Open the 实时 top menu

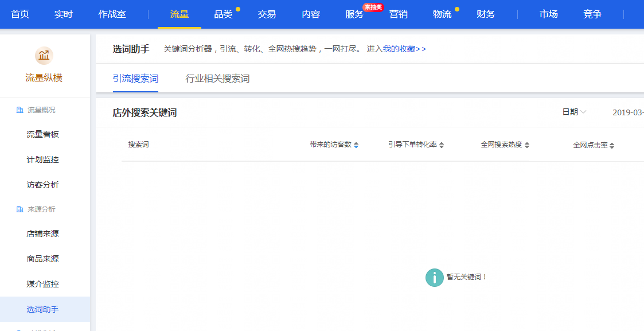pyautogui.click(x=64, y=14)
